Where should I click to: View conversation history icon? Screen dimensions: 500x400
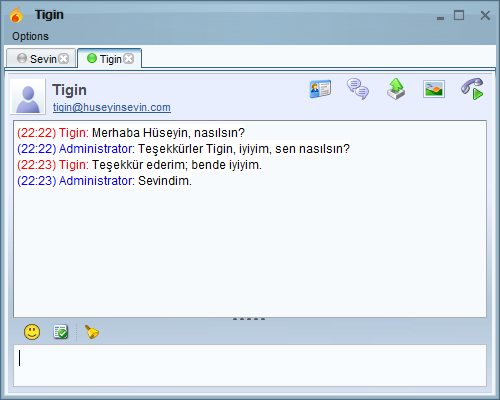pyautogui.click(x=358, y=89)
